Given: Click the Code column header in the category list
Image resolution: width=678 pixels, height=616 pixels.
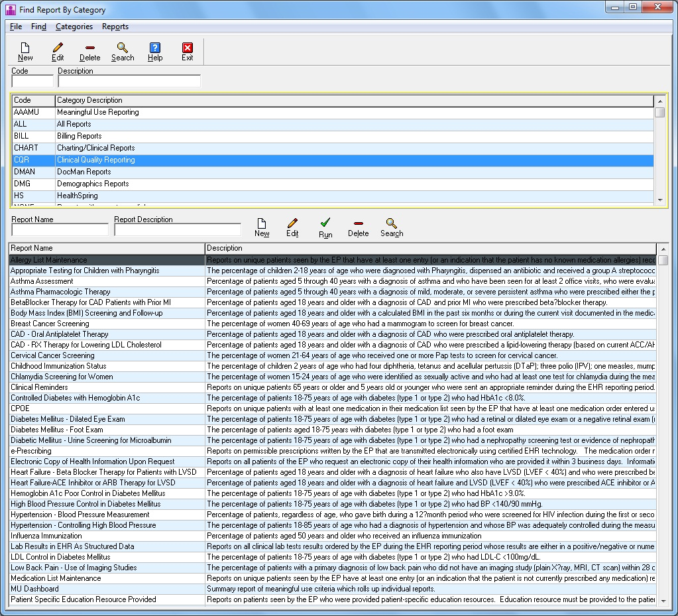Looking at the screenshot, I should (x=33, y=100).
